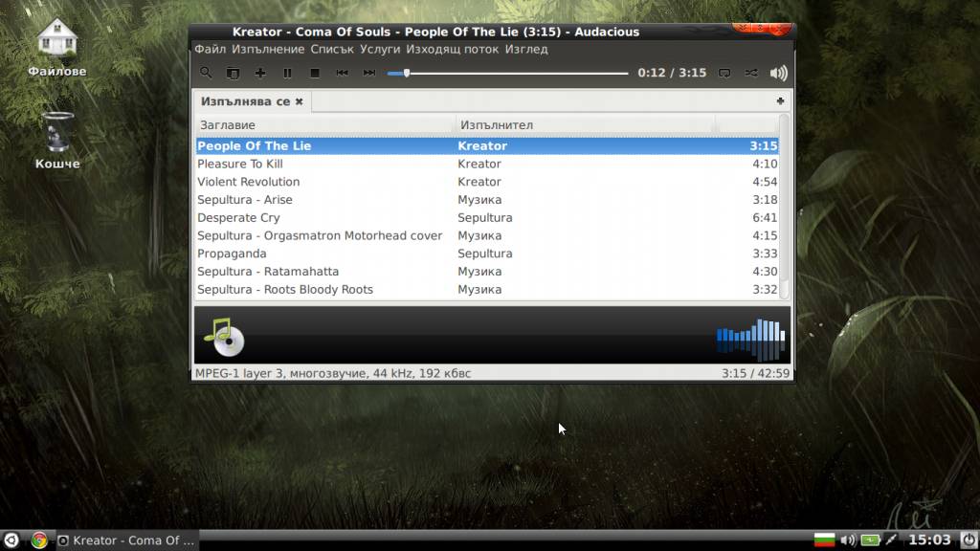Open the Изглед menu

point(526,50)
